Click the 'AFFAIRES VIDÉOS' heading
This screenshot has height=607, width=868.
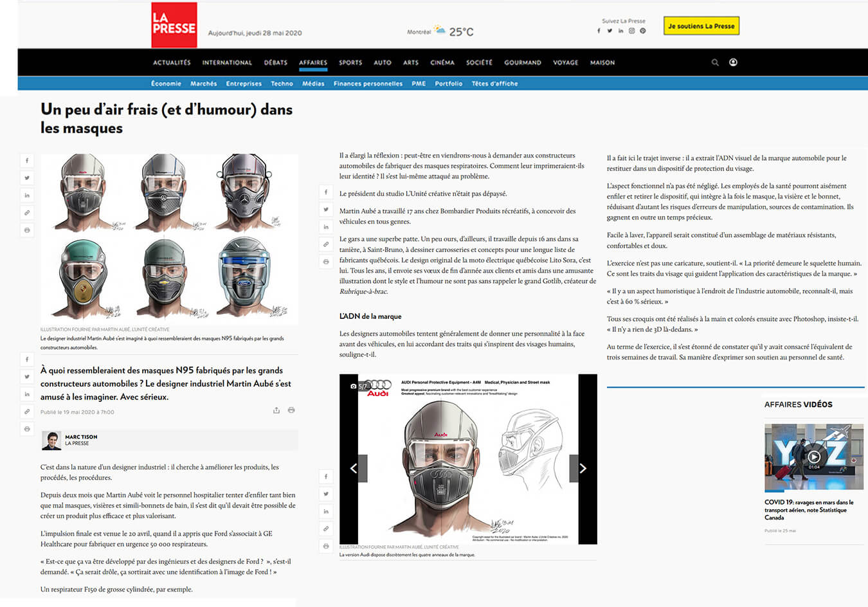798,404
